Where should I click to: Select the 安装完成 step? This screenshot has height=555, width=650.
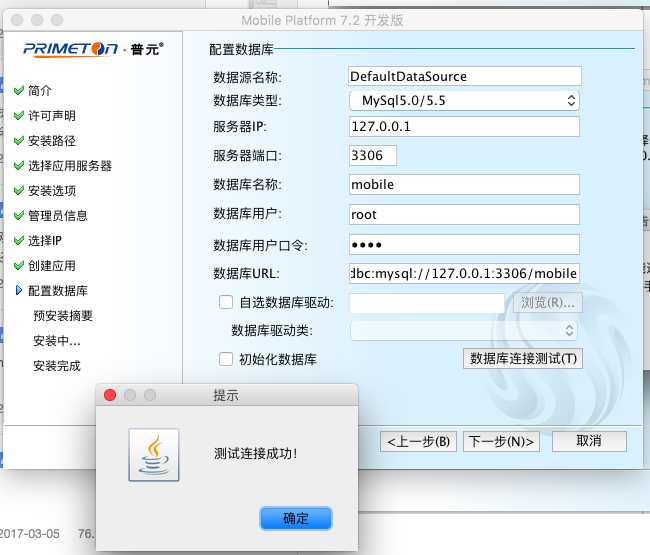(x=57, y=366)
